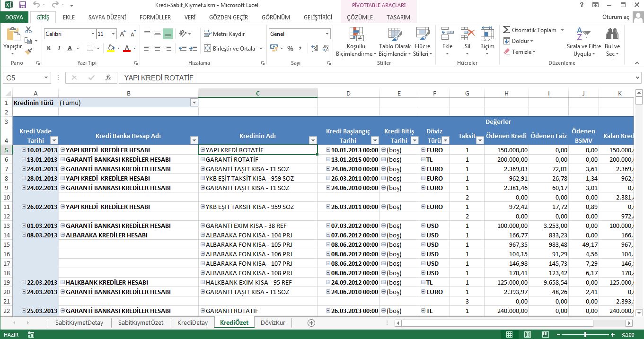
Task: Open Bul ve Seç binoculars menu
Action: (612, 42)
